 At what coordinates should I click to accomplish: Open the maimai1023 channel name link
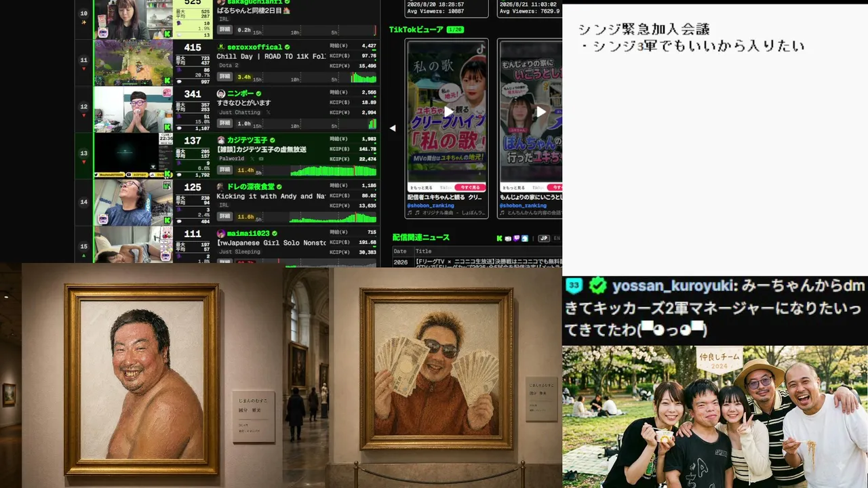248,233
